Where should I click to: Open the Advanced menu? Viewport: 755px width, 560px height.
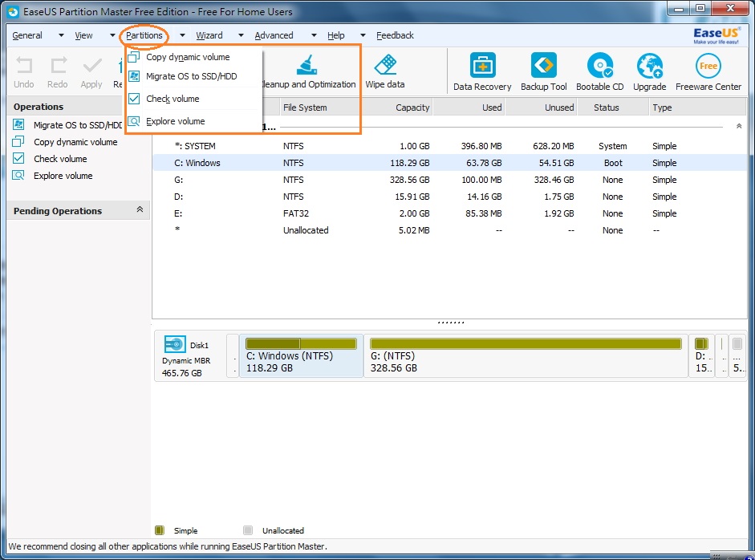click(x=274, y=35)
